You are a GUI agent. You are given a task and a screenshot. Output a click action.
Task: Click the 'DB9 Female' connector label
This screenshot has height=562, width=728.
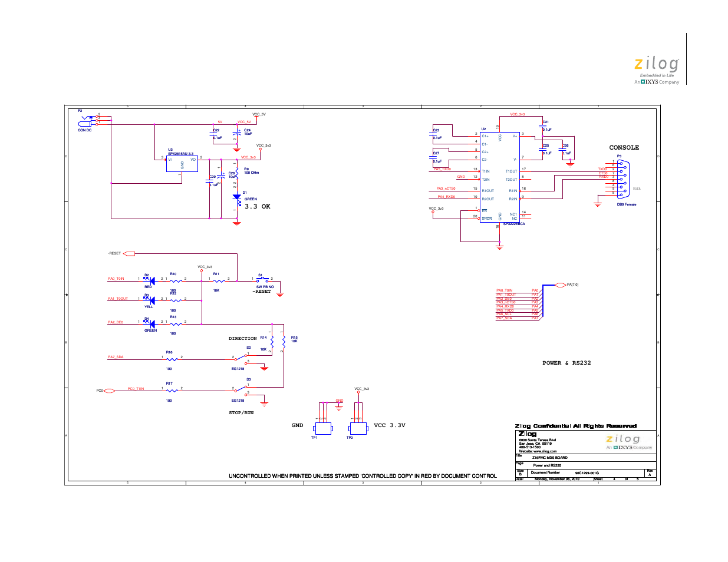[x=627, y=204]
